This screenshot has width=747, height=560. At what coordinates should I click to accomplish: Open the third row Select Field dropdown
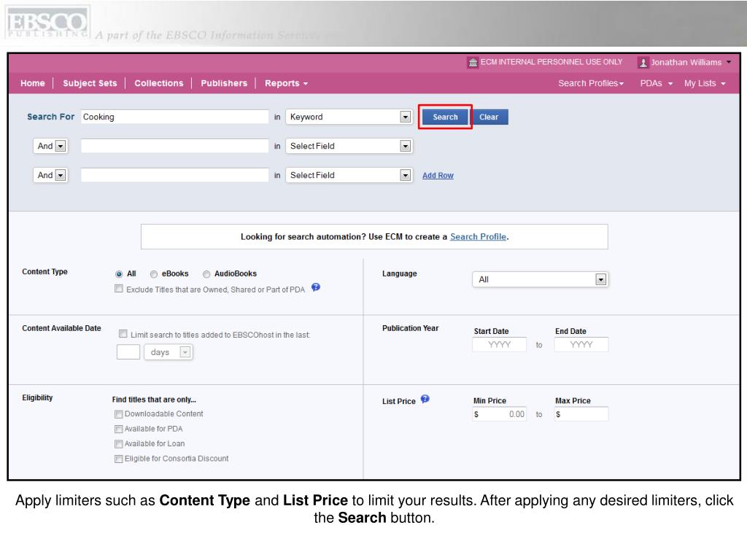[x=349, y=175]
